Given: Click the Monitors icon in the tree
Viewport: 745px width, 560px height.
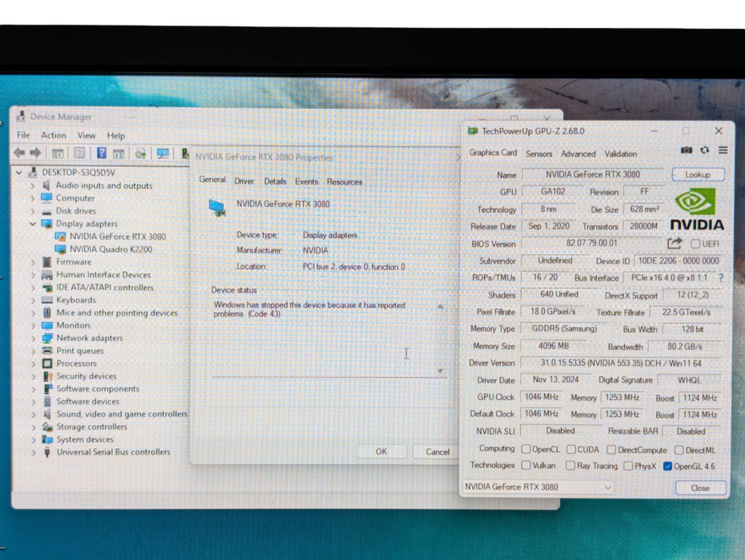Looking at the screenshot, I should (46, 326).
